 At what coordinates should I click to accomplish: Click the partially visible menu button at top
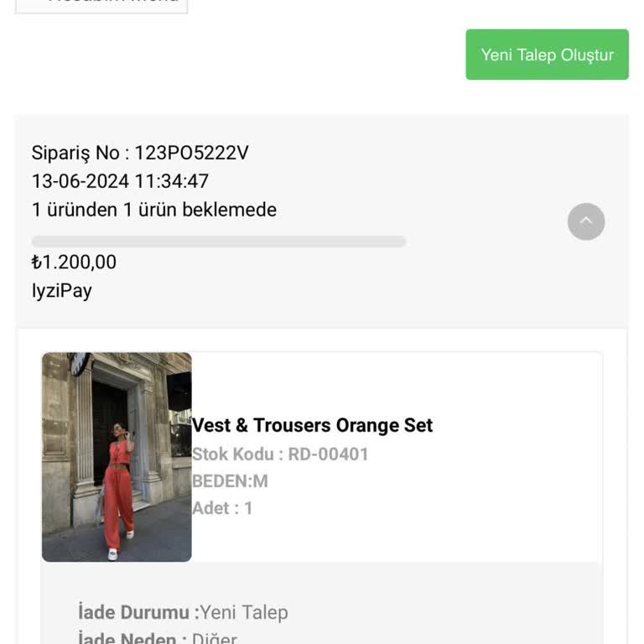click(x=101, y=5)
